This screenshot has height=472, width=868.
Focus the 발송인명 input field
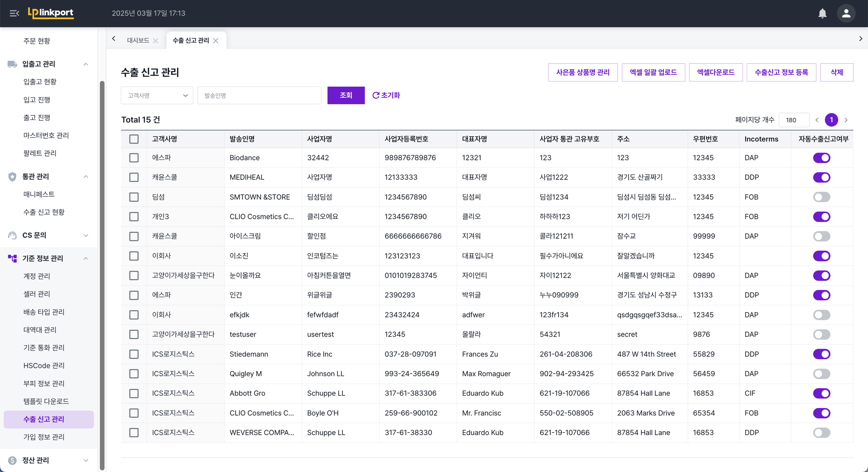pyautogui.click(x=259, y=95)
